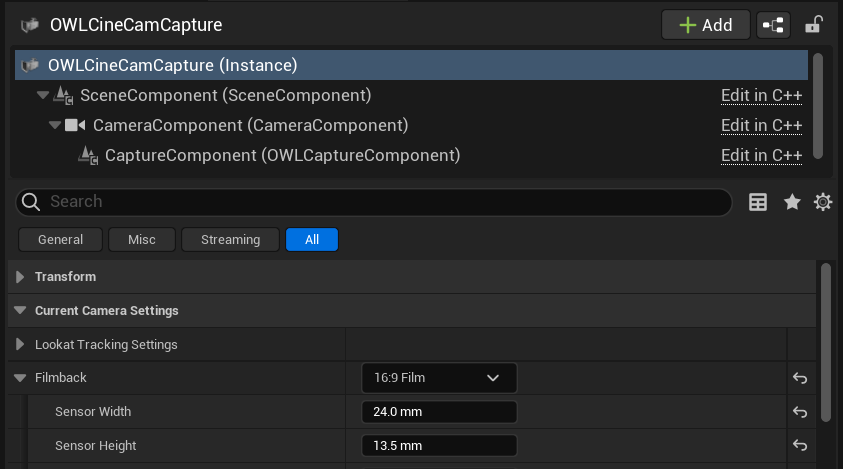This screenshot has width=843, height=469.
Task: Collapse the SceneComponent tree arrow
Action: click(42, 95)
